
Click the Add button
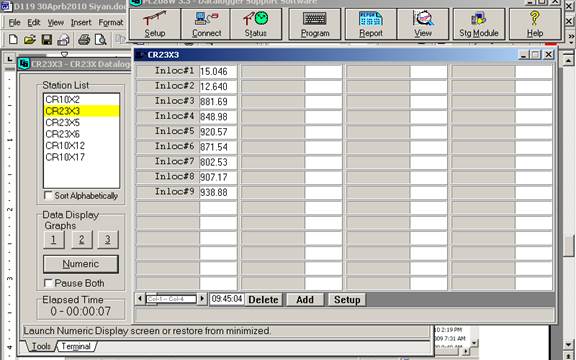[x=305, y=300]
